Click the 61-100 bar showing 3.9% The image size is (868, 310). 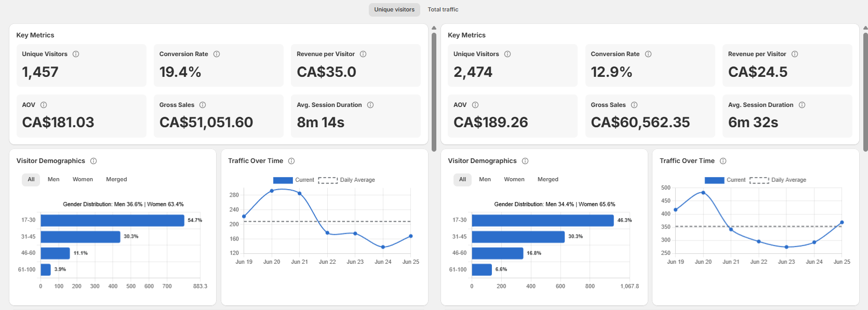[x=46, y=269]
